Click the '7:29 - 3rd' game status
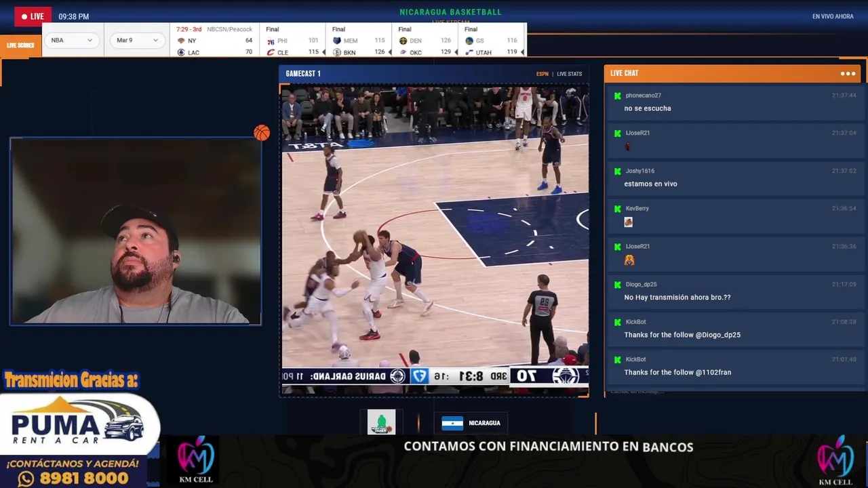 [189, 29]
